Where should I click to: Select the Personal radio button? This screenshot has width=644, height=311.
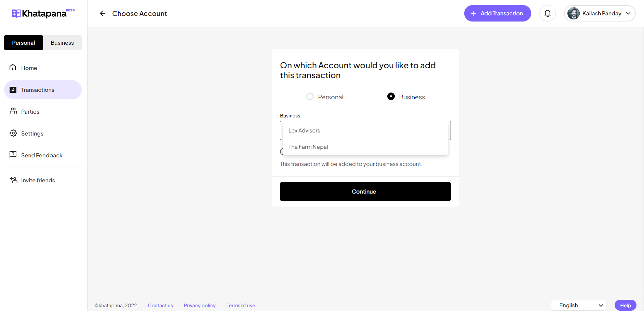click(x=310, y=97)
